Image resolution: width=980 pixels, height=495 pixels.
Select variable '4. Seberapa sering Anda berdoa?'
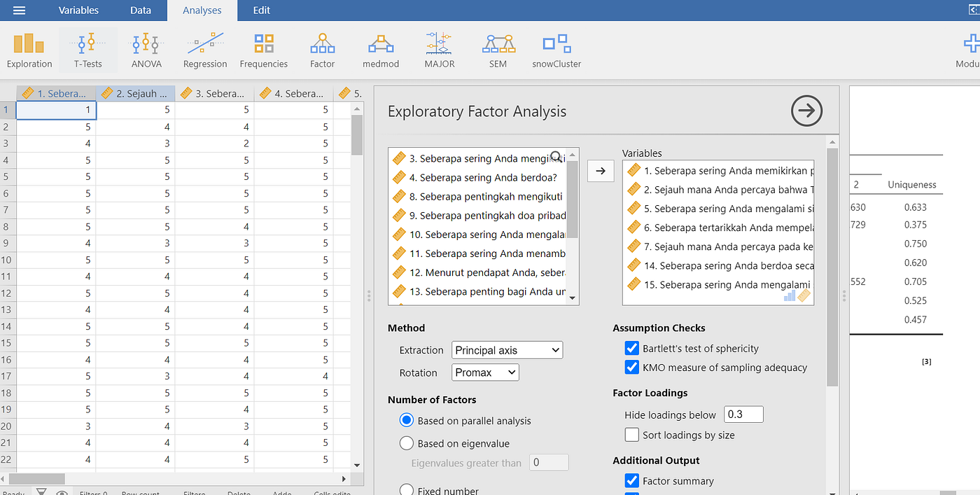[x=477, y=177]
